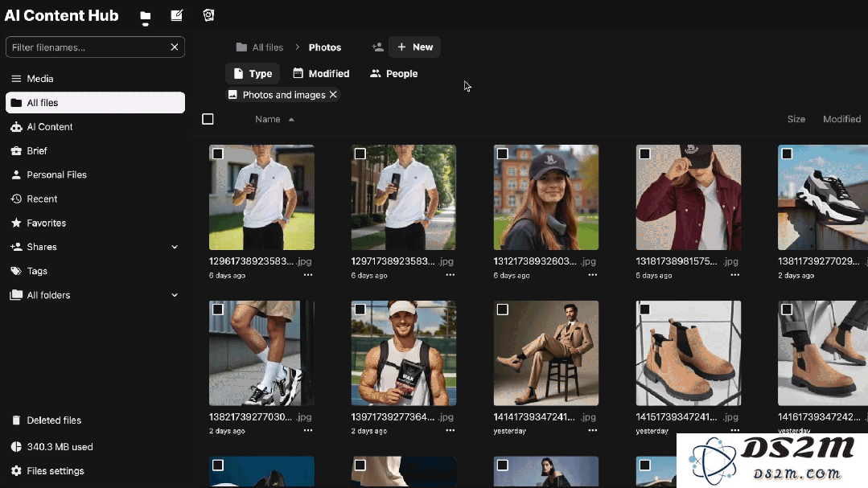Open All folders in sidebar
Image resolution: width=868 pixels, height=488 pixels.
(48, 295)
